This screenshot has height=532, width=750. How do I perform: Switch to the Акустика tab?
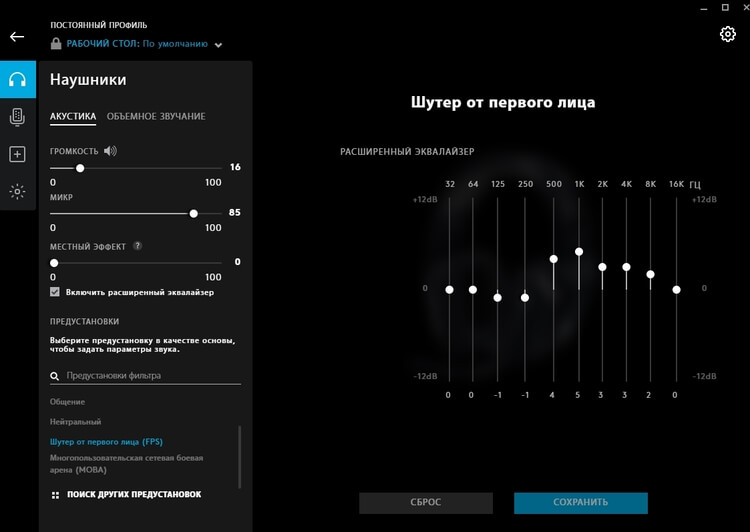coord(73,116)
